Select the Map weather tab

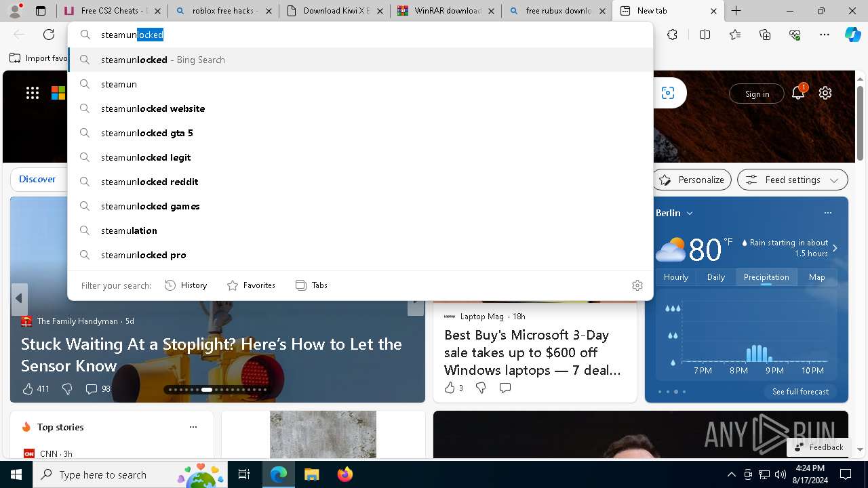(817, 277)
